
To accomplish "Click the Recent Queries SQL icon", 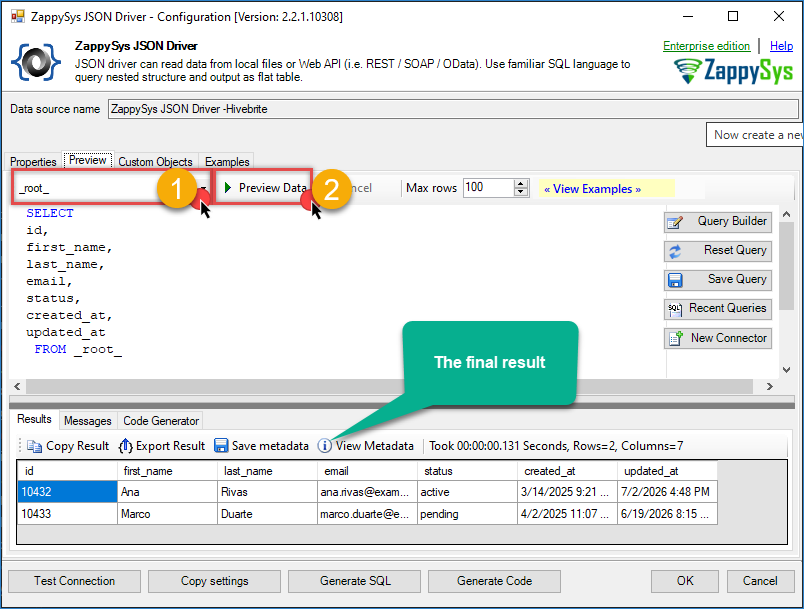I will 675,309.
